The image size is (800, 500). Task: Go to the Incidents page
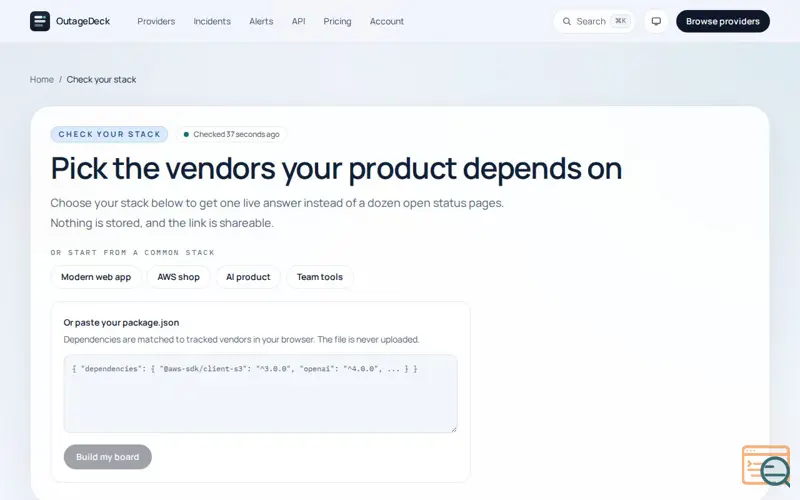tap(212, 21)
